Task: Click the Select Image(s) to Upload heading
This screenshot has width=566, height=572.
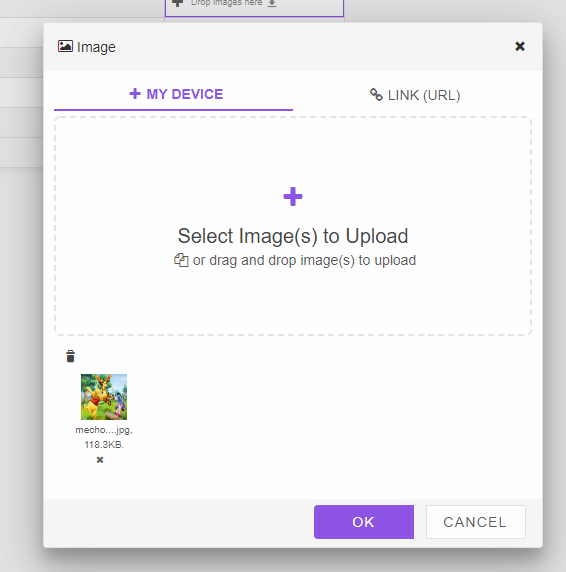Action: point(293,236)
